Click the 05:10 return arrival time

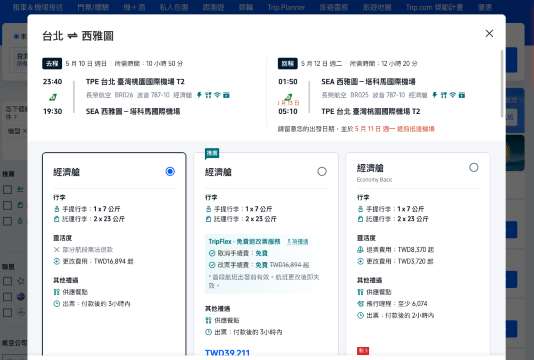tap(288, 111)
